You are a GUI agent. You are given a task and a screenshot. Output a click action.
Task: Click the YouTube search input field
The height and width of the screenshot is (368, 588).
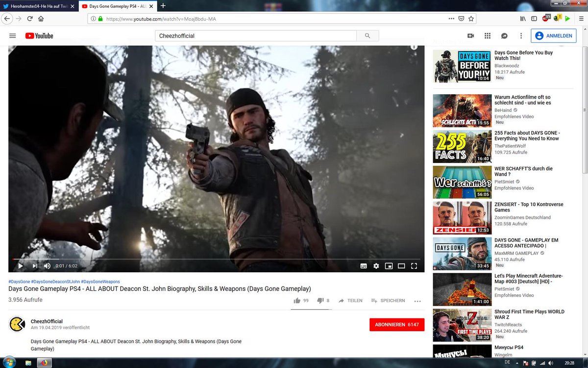(256, 36)
